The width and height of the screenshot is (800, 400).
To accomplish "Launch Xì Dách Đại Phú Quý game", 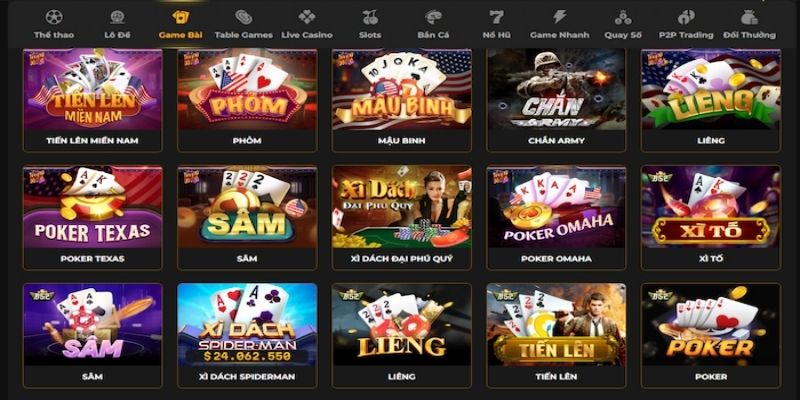I will [402, 217].
